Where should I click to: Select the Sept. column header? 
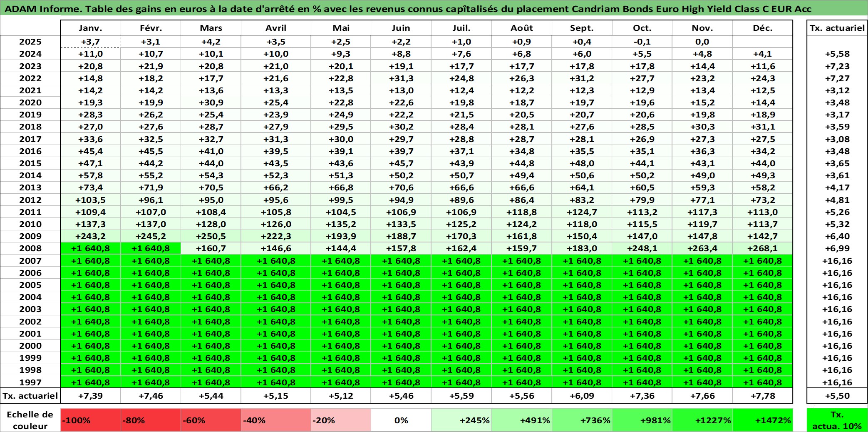(x=582, y=28)
